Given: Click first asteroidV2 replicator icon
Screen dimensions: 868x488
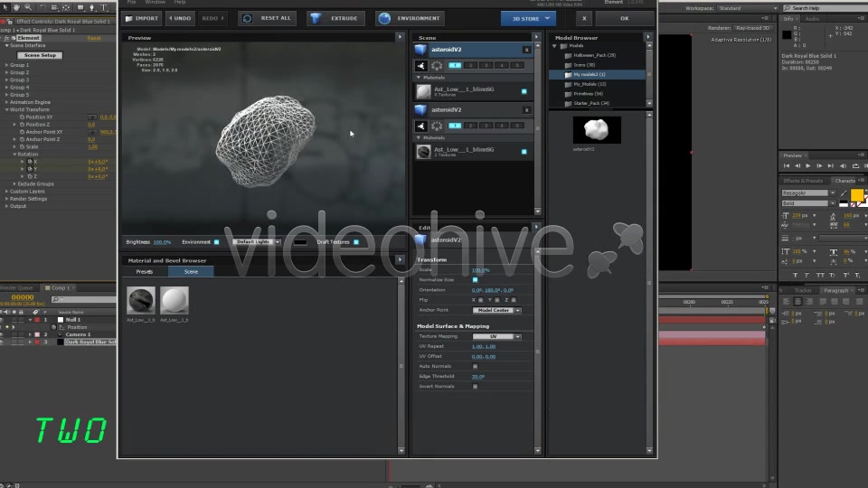Looking at the screenshot, I should (x=421, y=66).
